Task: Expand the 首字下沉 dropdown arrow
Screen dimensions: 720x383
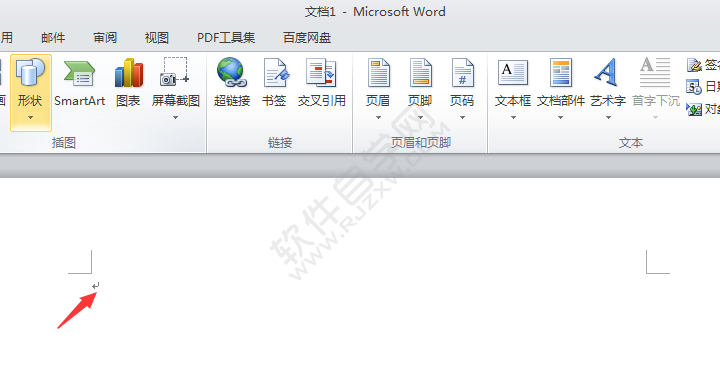Action: [x=656, y=118]
